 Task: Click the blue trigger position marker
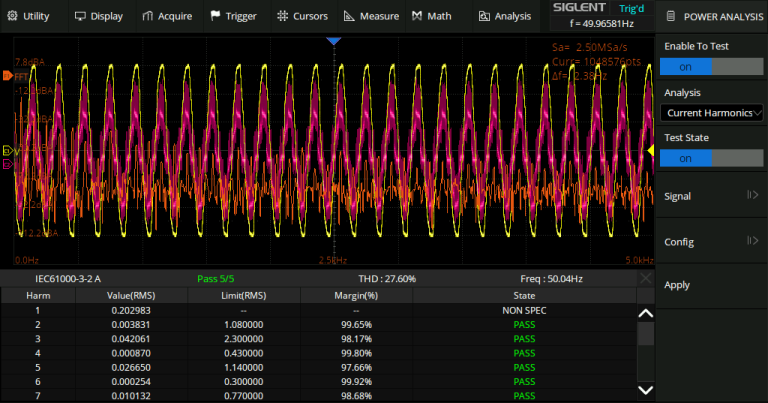[334, 41]
